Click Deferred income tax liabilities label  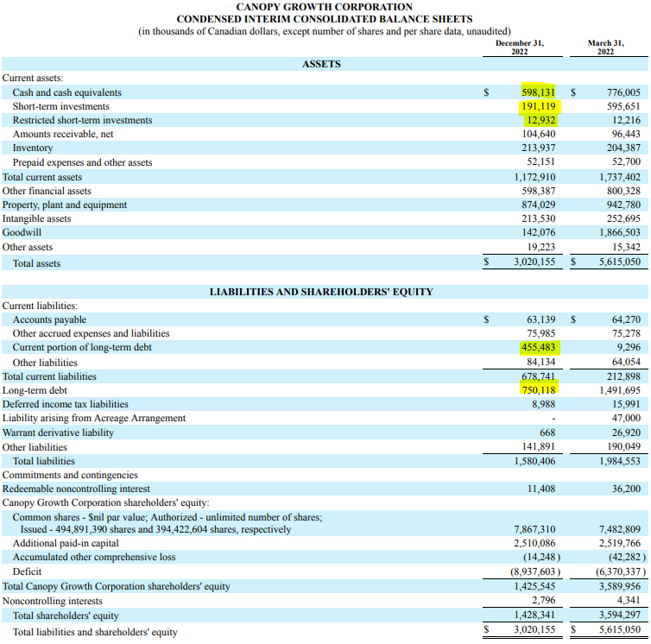[65, 404]
